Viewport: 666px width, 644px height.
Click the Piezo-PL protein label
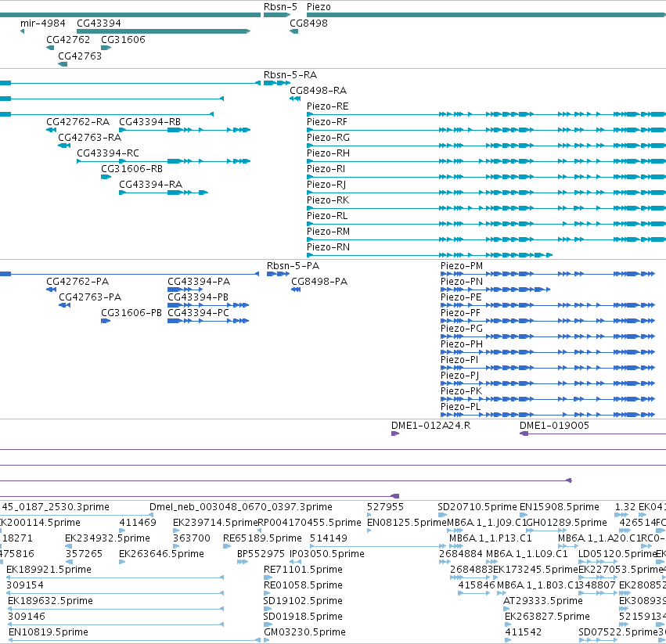click(x=461, y=407)
